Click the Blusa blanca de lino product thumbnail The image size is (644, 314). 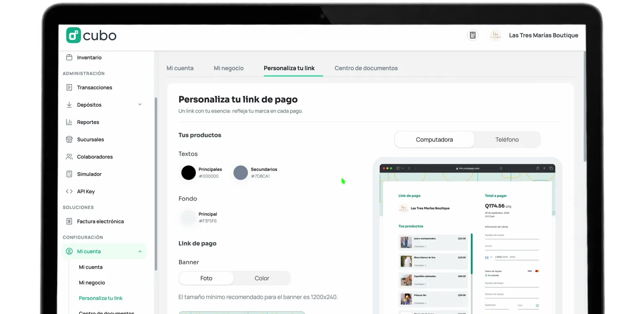(x=406, y=261)
